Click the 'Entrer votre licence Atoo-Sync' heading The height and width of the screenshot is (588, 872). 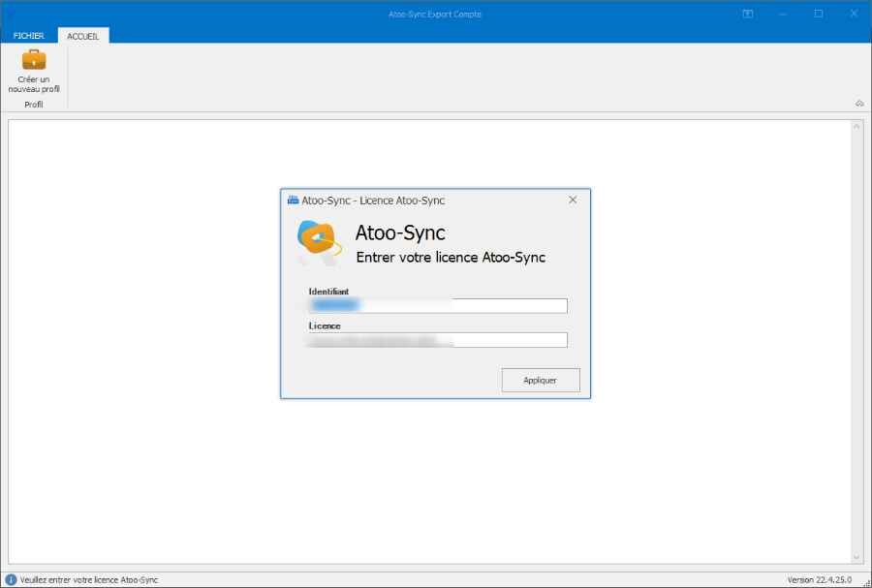pyautogui.click(x=451, y=258)
